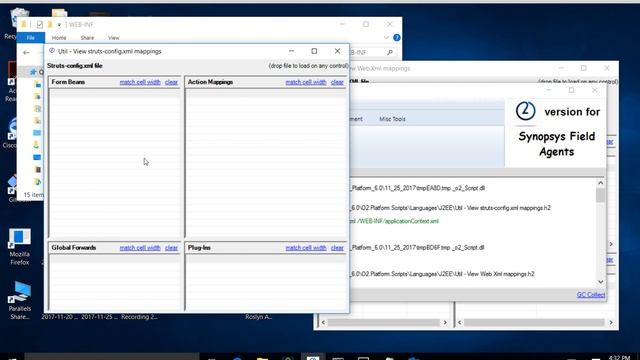
Task: Click the taskbar clock showing 4:32 PM
Action: click(620, 358)
